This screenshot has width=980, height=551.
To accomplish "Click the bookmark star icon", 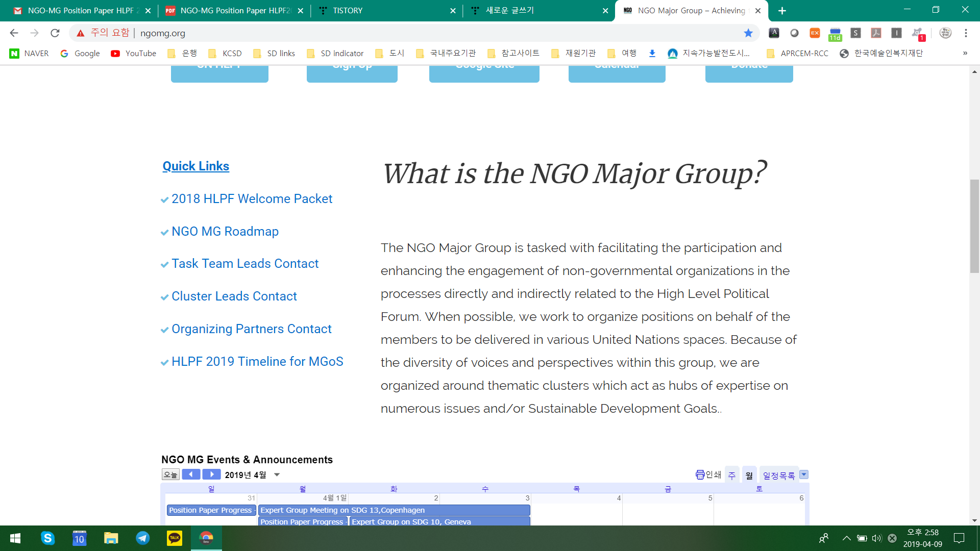I will tap(748, 33).
